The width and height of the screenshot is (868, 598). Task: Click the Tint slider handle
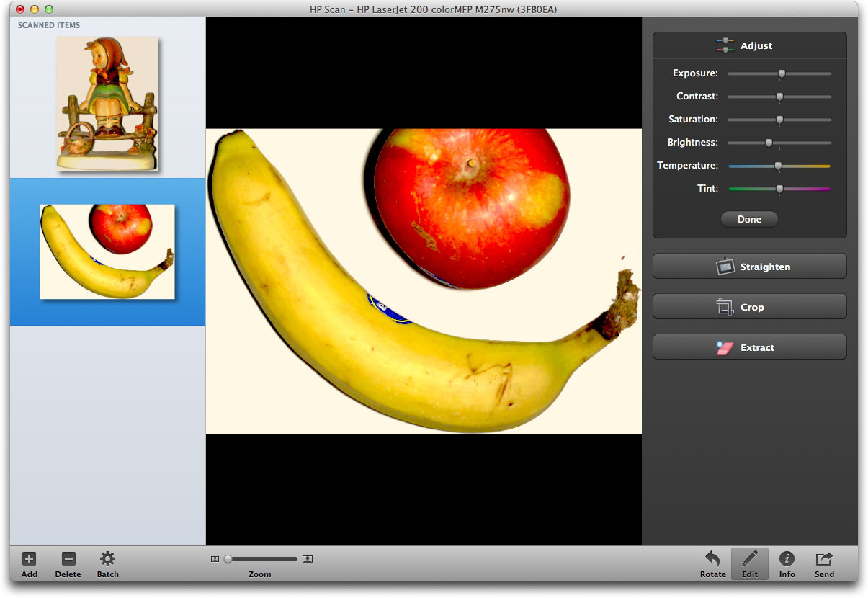tap(779, 189)
